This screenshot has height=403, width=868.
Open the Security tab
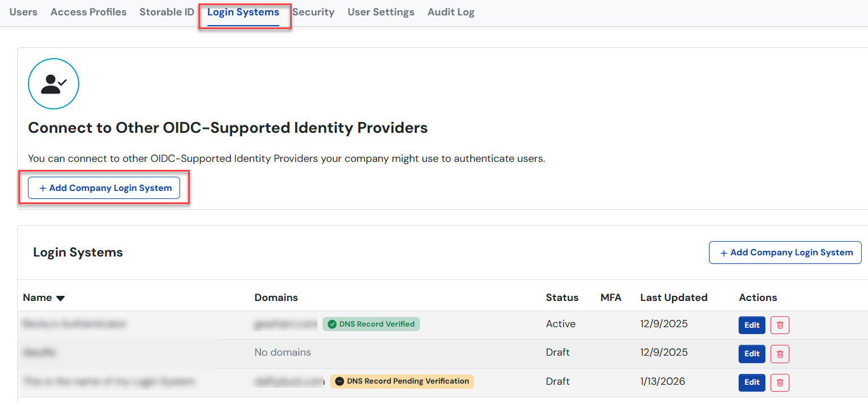(313, 12)
